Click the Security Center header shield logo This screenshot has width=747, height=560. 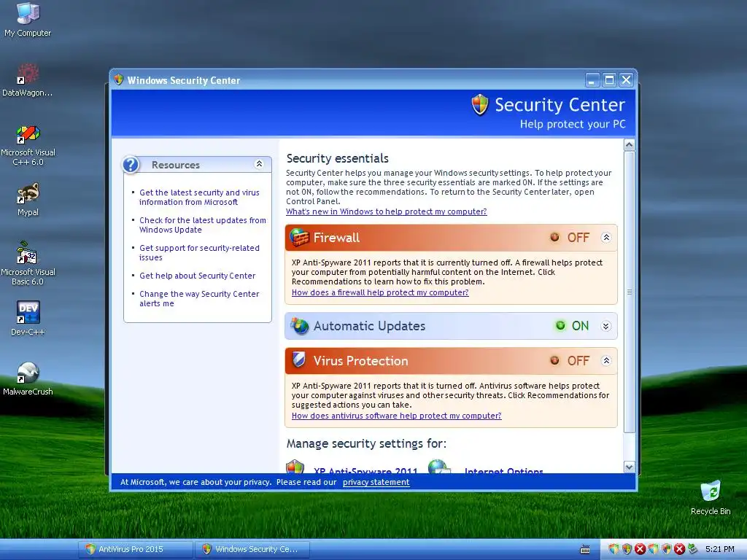point(480,105)
